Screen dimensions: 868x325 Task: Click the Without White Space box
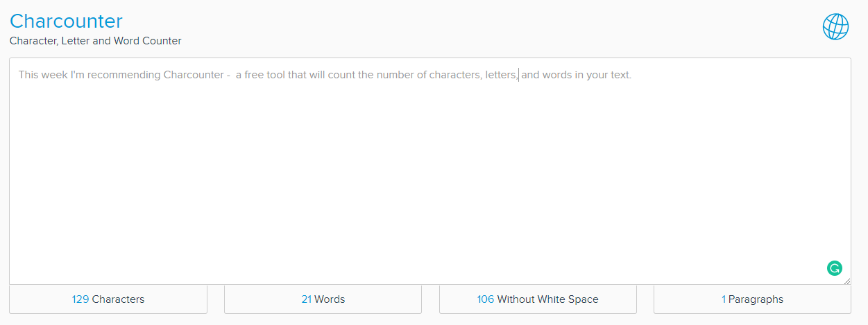tap(538, 299)
